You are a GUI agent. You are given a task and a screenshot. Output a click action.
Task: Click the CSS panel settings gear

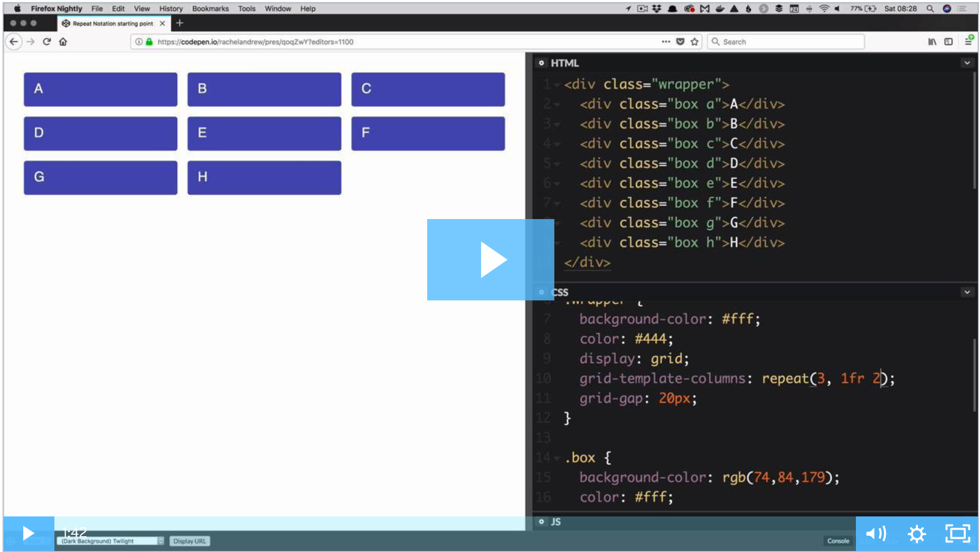click(542, 292)
